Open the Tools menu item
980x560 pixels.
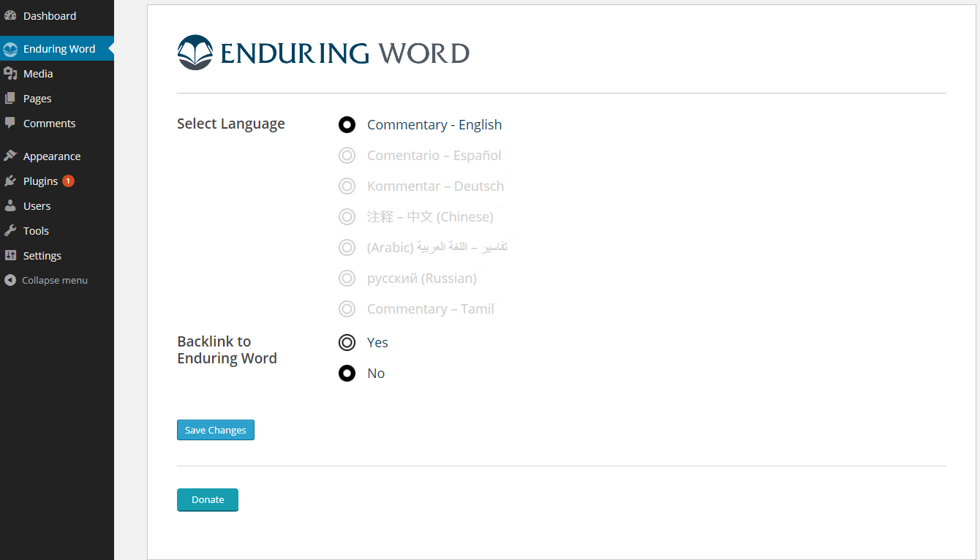pos(57,231)
